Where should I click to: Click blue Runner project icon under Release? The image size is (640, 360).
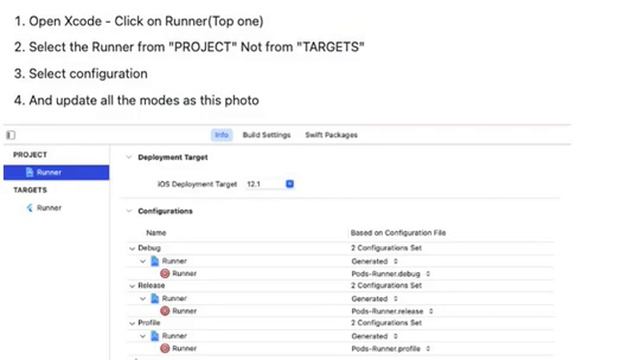pyautogui.click(x=155, y=298)
